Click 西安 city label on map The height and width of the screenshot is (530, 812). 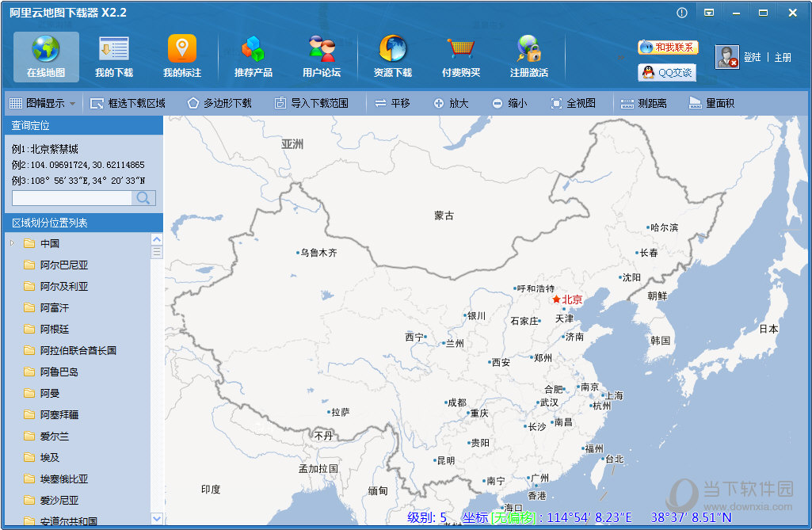tap(501, 363)
